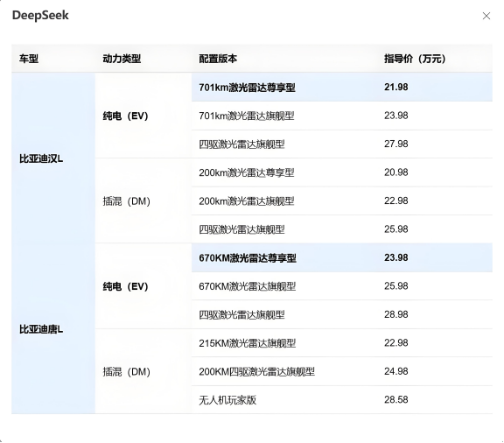Close the DeepSeek table dialog
The image size is (504, 443).
pos(486,16)
